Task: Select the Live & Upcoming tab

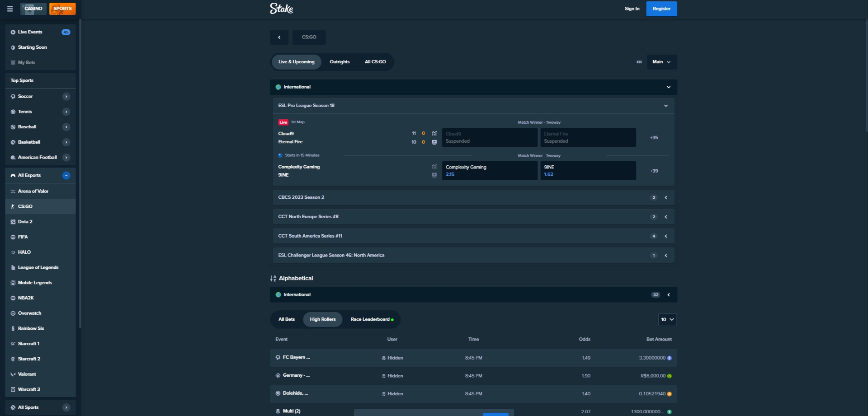Action: pos(296,62)
